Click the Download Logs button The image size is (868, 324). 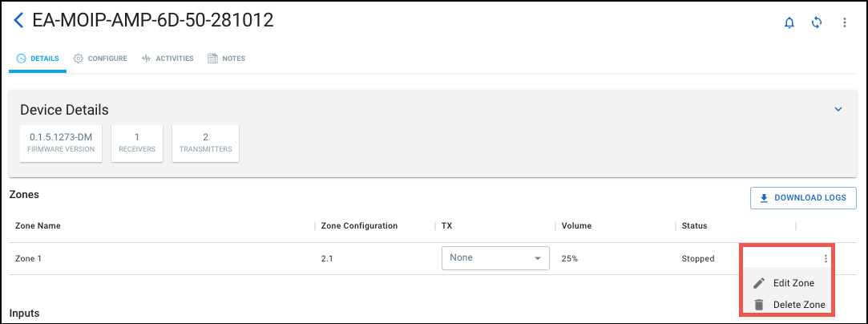[x=803, y=198]
